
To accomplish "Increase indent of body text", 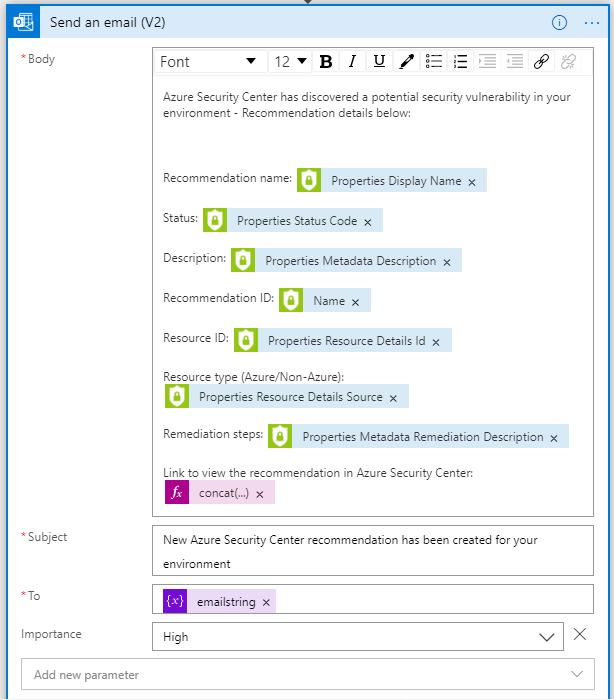I will 487,61.
